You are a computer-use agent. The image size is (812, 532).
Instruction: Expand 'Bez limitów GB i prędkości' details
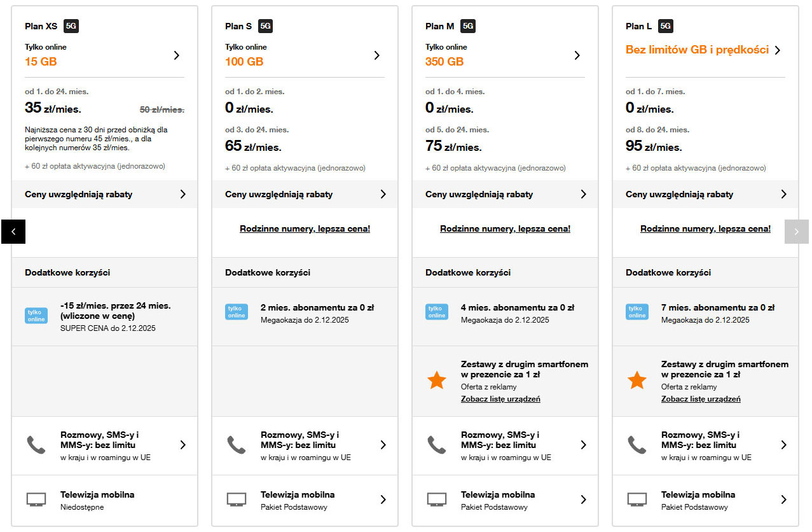click(x=778, y=50)
